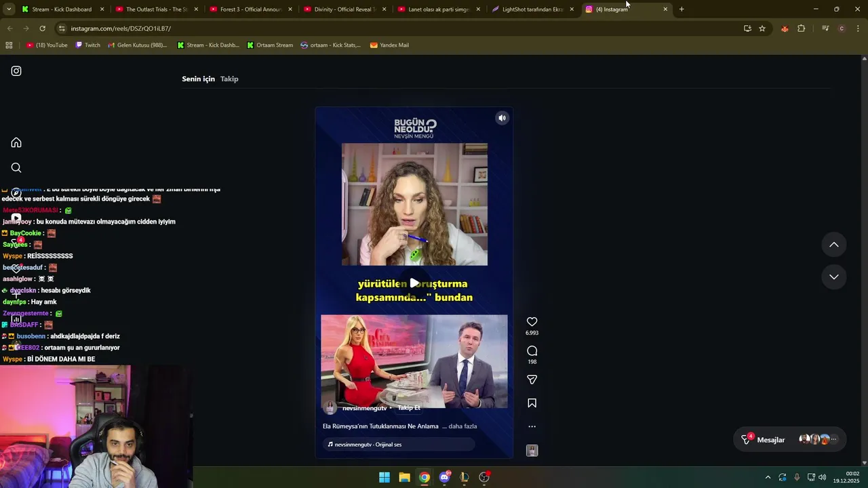The height and width of the screenshot is (488, 868).
Task: Open the Twitch bookmark
Action: (x=87, y=45)
